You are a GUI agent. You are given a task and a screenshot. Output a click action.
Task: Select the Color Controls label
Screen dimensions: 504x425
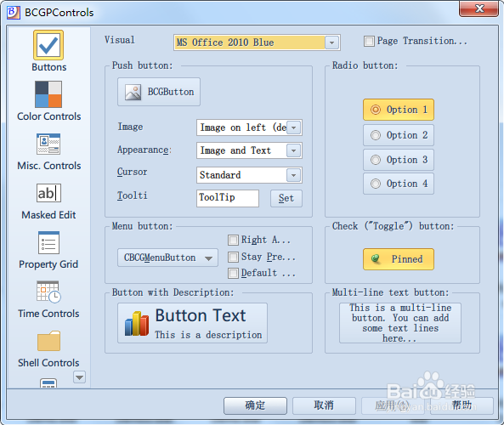[x=48, y=116]
